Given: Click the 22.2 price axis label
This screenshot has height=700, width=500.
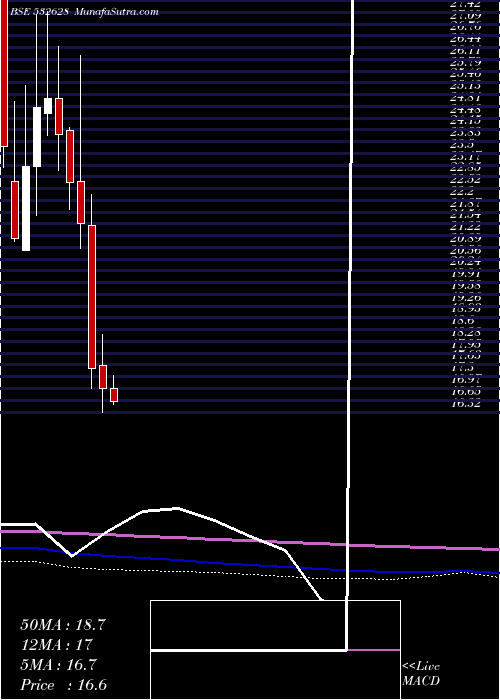Looking at the screenshot, I should pyautogui.click(x=462, y=192).
